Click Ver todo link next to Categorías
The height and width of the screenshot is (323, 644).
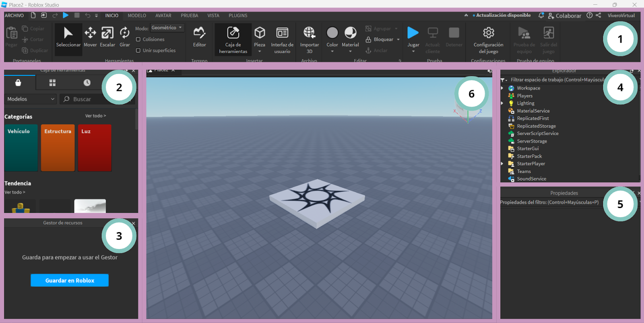(x=95, y=116)
